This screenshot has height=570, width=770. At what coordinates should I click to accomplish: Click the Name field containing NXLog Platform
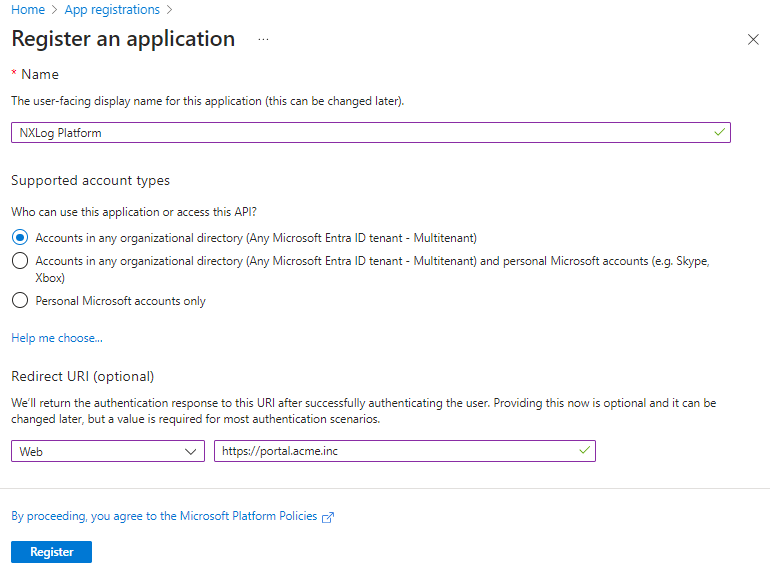pyautogui.click(x=360, y=132)
